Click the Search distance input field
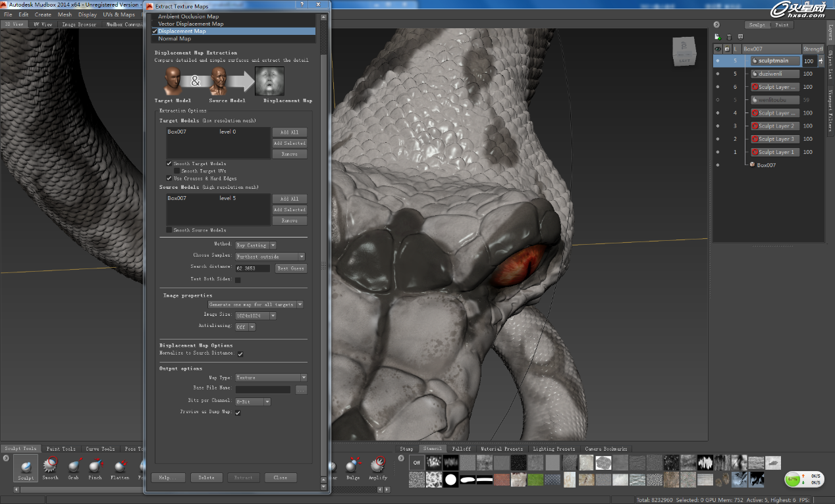 (x=253, y=268)
